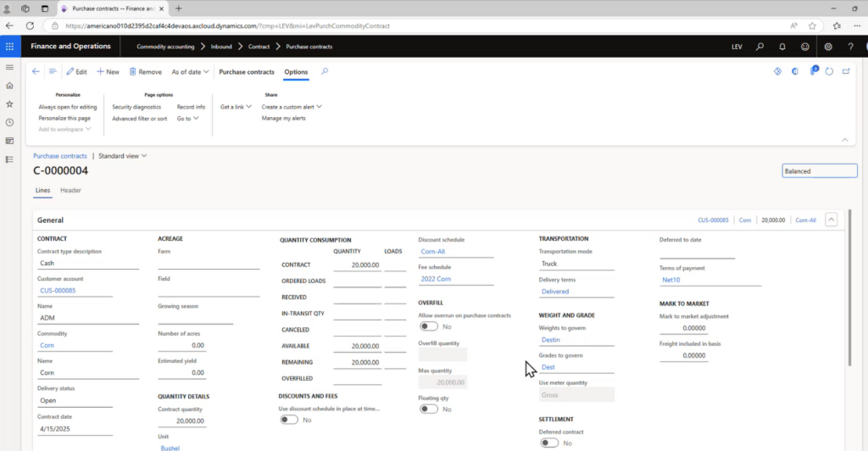868x451 pixels.
Task: Open Favorites star in the sidebar
Action: (9, 104)
